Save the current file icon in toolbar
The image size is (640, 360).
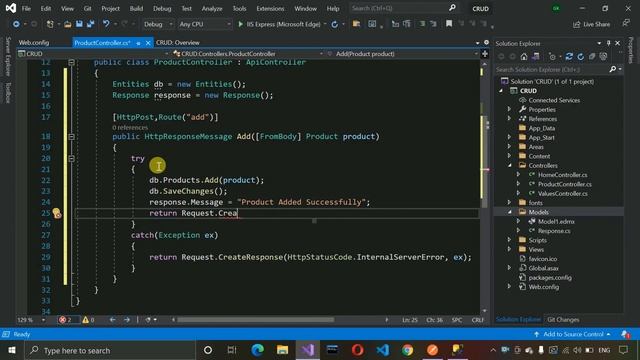coord(79,24)
